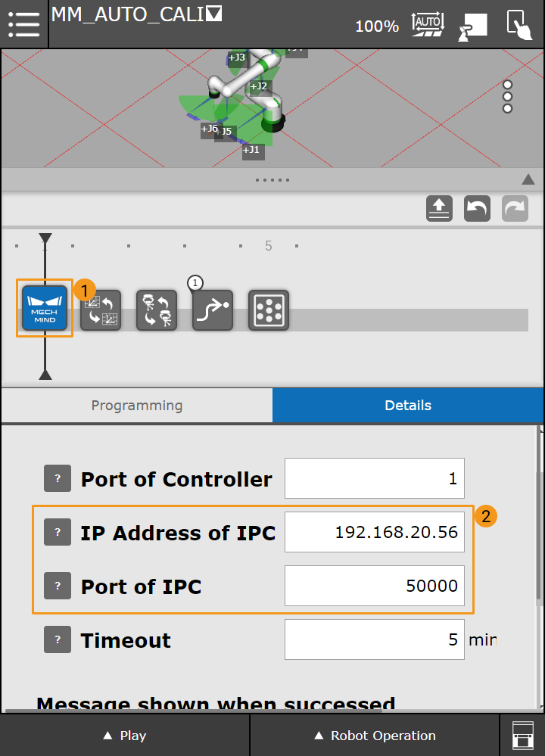Click the AUTO mode icon

[428, 24]
